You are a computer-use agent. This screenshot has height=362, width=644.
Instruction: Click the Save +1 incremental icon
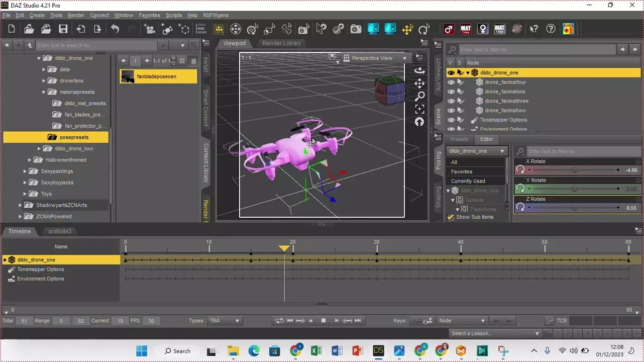(x=568, y=29)
